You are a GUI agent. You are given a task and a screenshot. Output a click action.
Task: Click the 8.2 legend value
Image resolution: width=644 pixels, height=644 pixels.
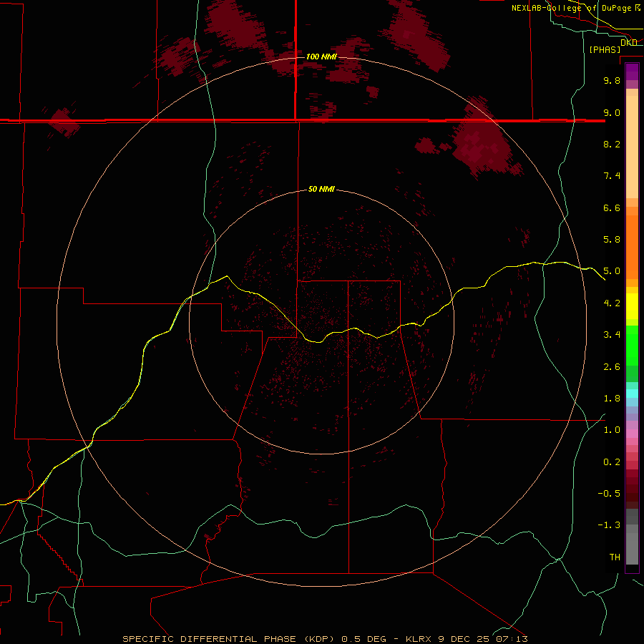612,144
